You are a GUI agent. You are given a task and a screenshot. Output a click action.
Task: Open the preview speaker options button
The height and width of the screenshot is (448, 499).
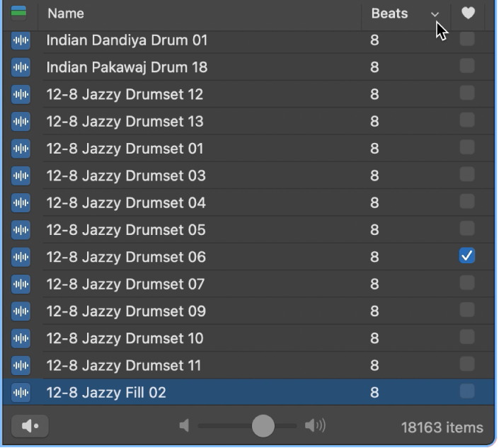[x=30, y=426]
